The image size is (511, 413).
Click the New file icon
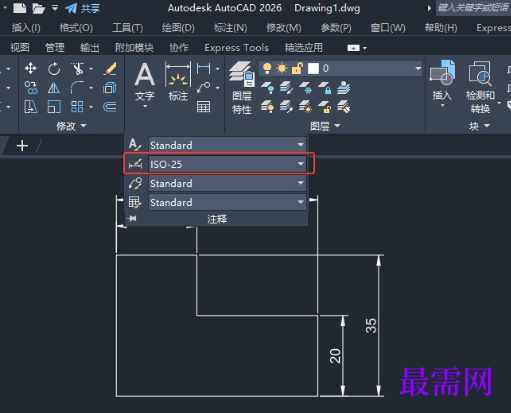[x=20, y=8]
